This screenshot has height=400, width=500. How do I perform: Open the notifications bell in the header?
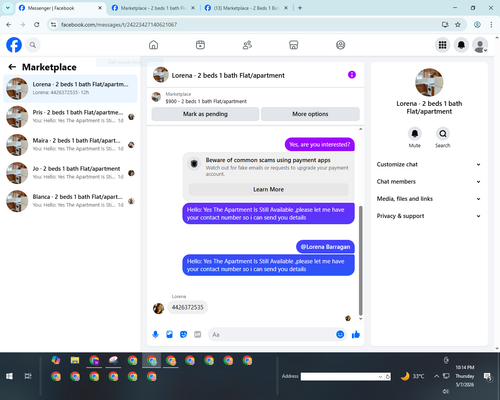coord(461,45)
